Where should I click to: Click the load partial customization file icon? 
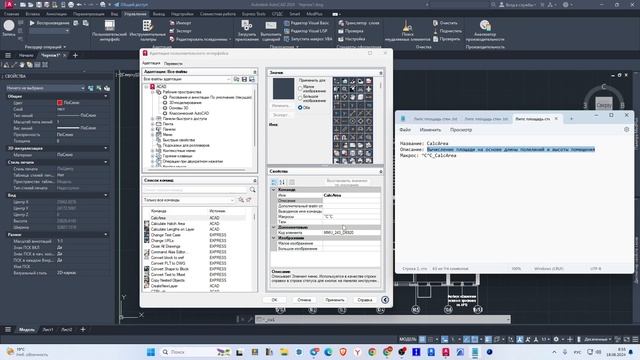(236, 79)
